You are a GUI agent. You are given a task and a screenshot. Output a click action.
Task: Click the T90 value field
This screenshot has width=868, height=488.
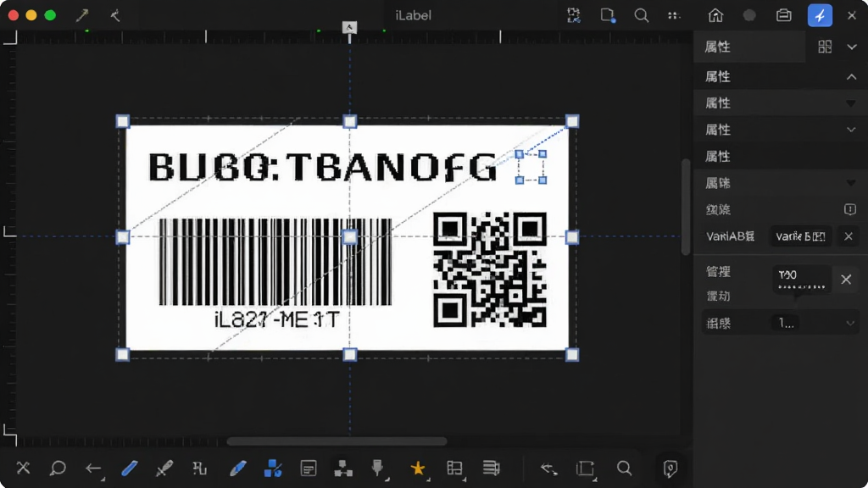pos(802,280)
